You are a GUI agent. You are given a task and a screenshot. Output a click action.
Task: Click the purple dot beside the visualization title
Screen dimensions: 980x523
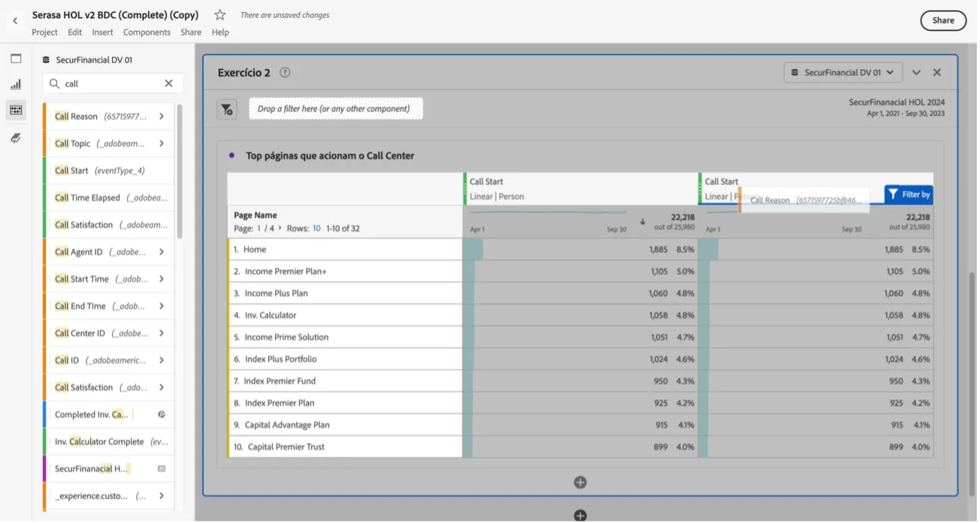point(231,156)
